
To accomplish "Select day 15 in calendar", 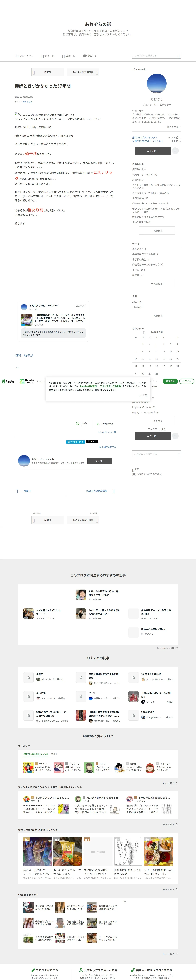I will coord(143,359).
